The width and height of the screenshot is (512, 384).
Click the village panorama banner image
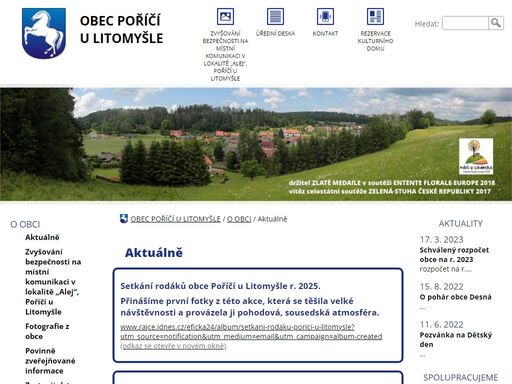[x=256, y=144]
